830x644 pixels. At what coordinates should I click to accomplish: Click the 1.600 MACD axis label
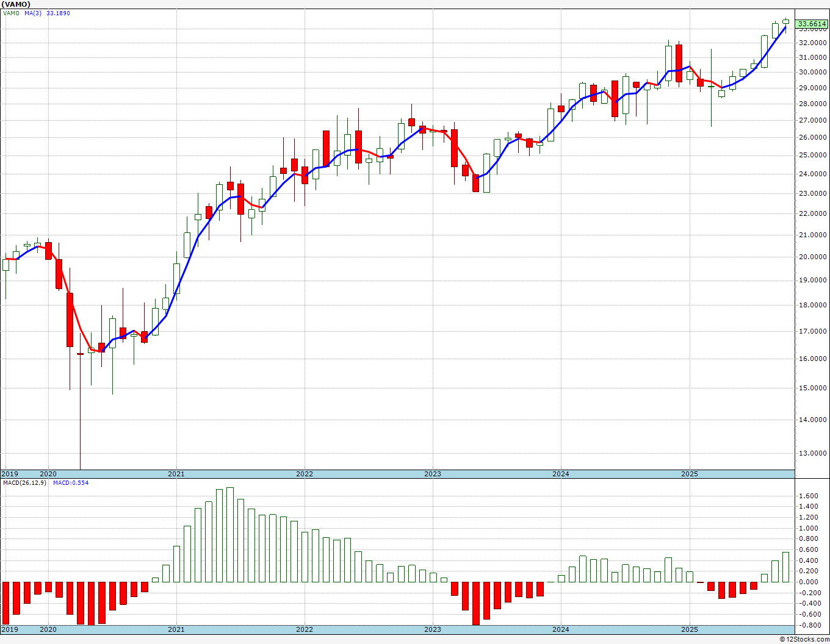coord(808,496)
